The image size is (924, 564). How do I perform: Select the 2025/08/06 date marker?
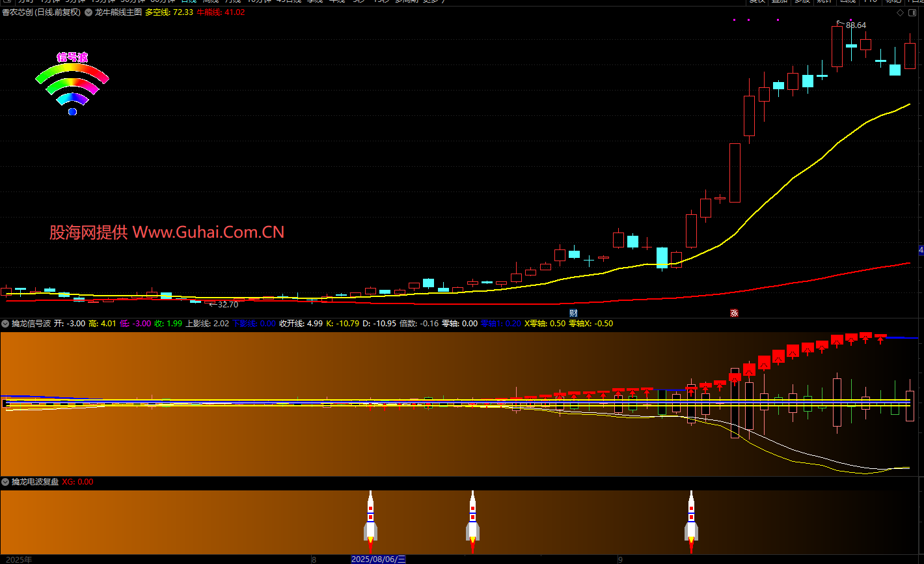point(378,559)
